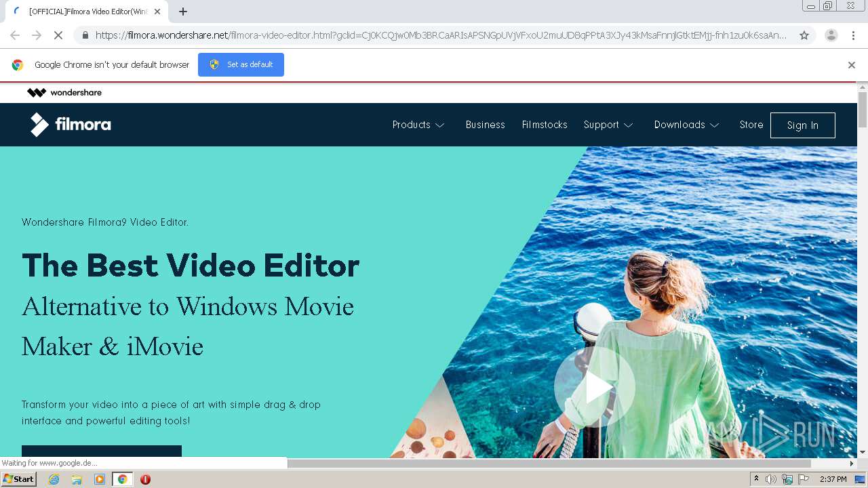The height and width of the screenshot is (488, 868).
Task: Open the Store nav item
Action: tap(751, 125)
